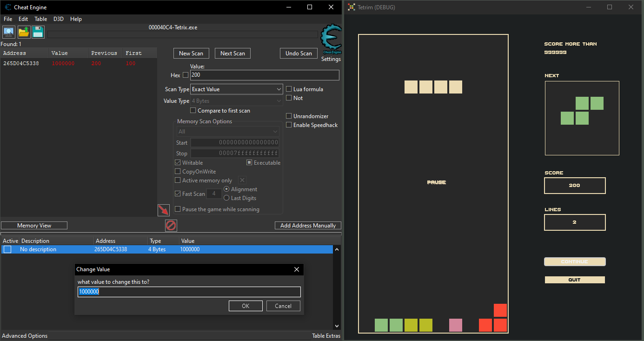This screenshot has width=644, height=341.
Task: Enable the Hex checkbox
Action: click(x=186, y=75)
